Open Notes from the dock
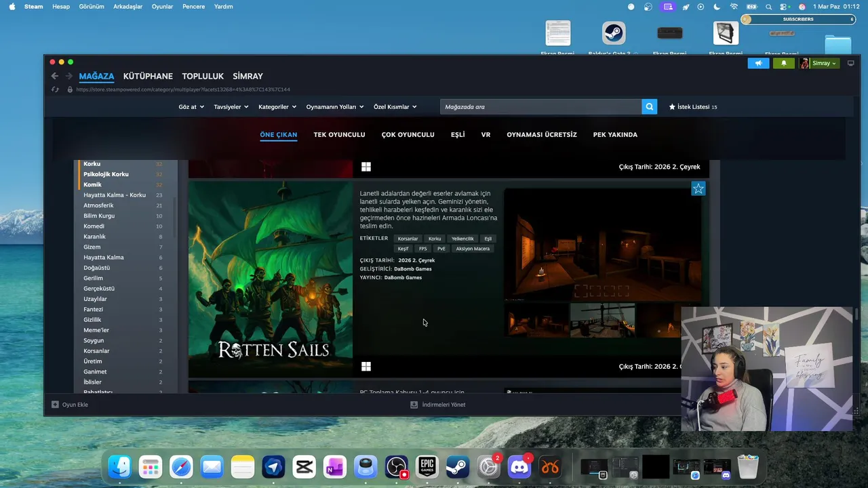This screenshot has height=488, width=868. 242,467
